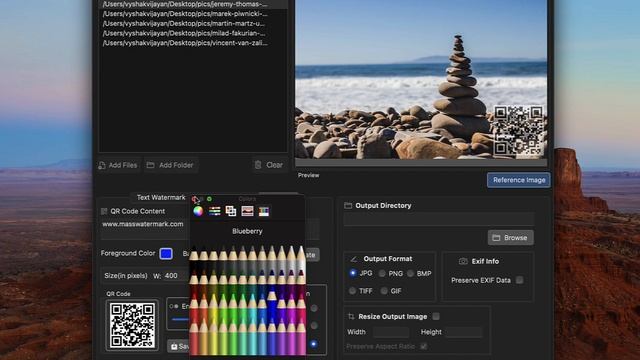Select the jeremy-thomas file row
The image size is (640, 360).
pos(193,4)
